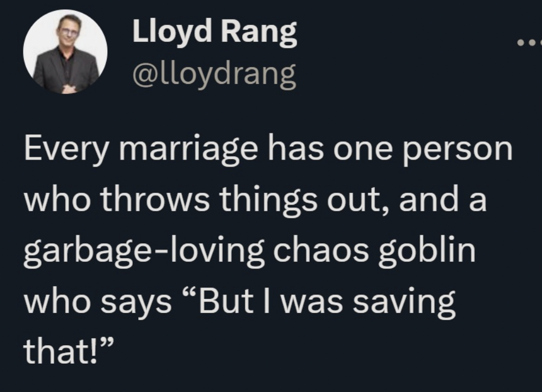Click the tweet line "Every marriage has one person"
Viewport: 542px width, 392px height.
[268, 150]
